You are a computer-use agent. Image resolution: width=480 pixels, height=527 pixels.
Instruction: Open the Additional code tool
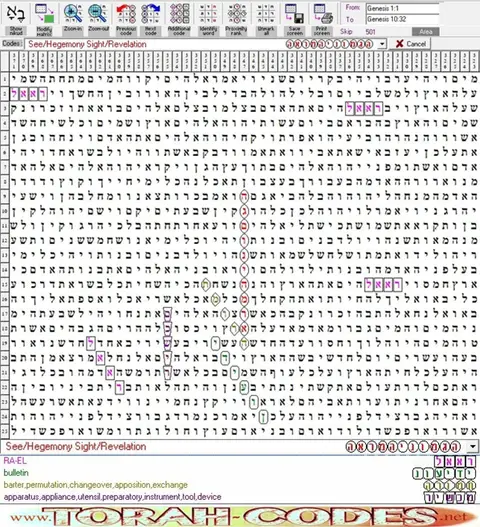(179, 19)
